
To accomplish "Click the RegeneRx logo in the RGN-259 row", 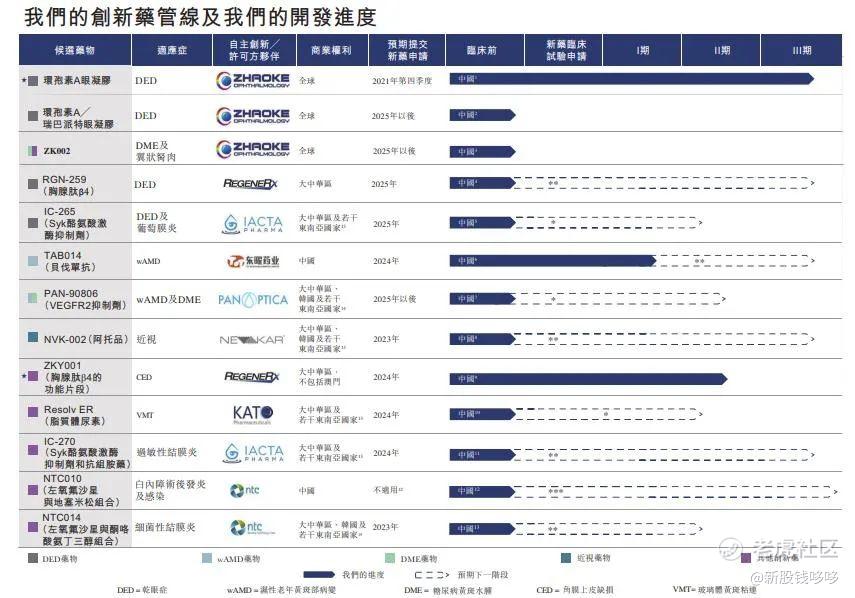I will [250, 184].
